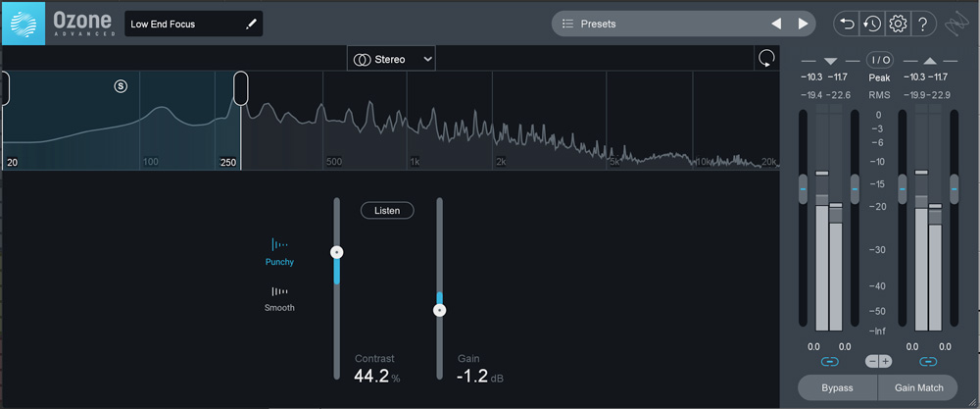This screenshot has height=409, width=980.
Task: Click the Gain slider handle
Action: pyautogui.click(x=440, y=310)
